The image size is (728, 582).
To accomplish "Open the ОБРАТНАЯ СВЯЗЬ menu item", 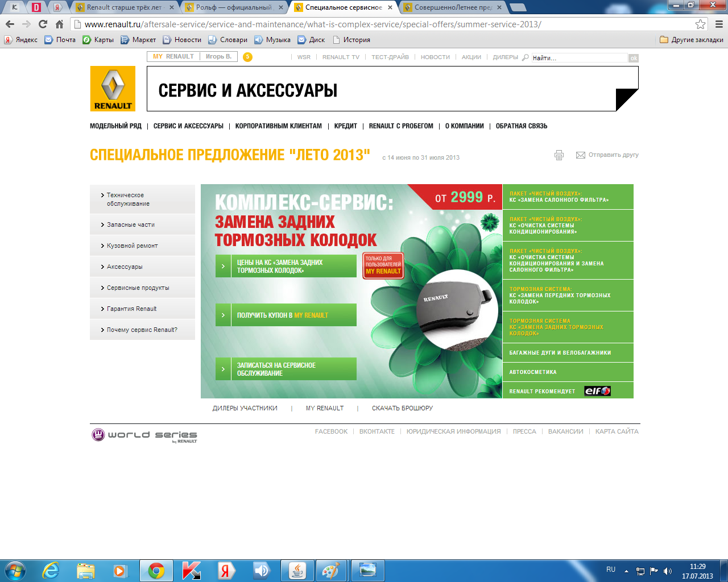I will pyautogui.click(x=522, y=126).
